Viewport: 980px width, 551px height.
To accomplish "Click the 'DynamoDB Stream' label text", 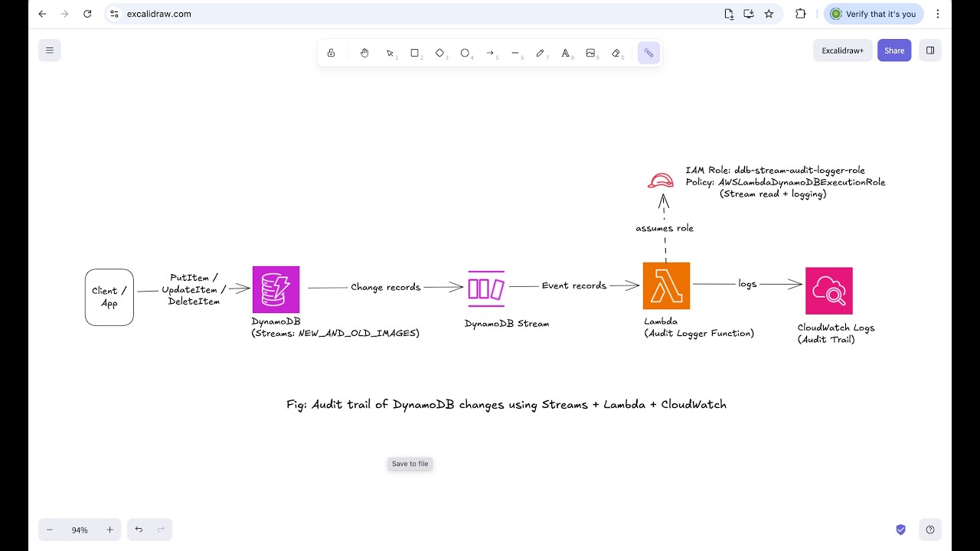I will (x=507, y=324).
